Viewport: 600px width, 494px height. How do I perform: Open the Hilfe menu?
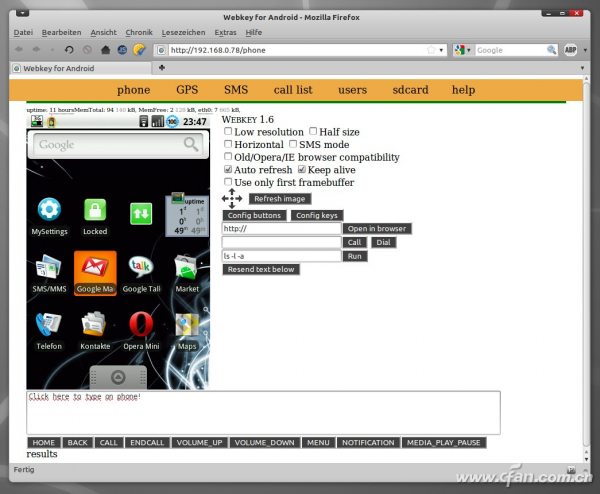pyautogui.click(x=254, y=33)
